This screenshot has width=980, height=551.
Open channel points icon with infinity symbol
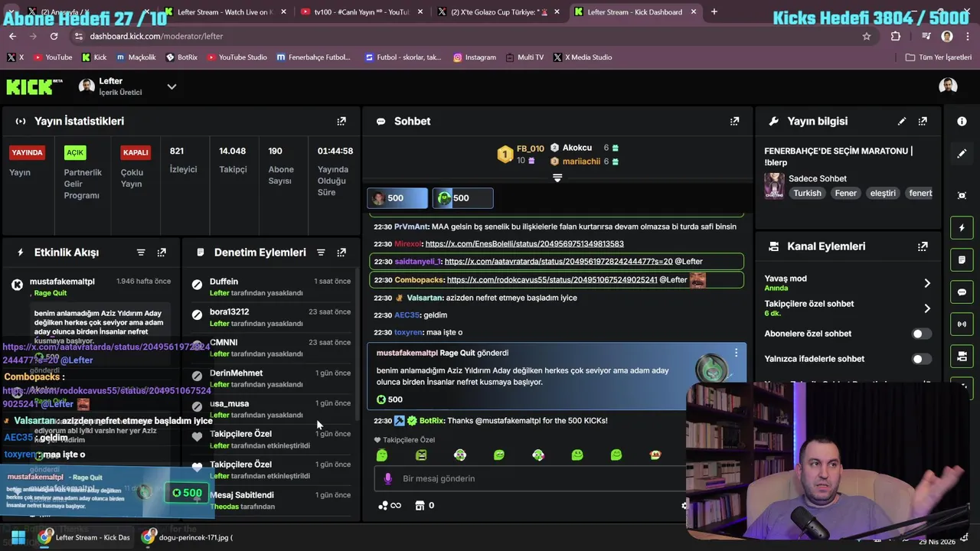point(390,505)
